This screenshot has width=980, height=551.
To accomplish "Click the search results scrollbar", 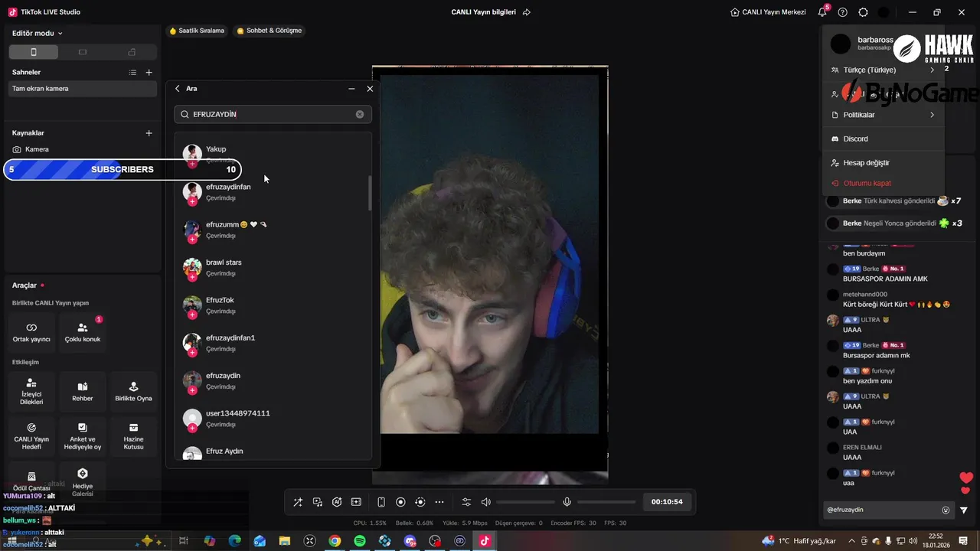I will tap(370, 193).
